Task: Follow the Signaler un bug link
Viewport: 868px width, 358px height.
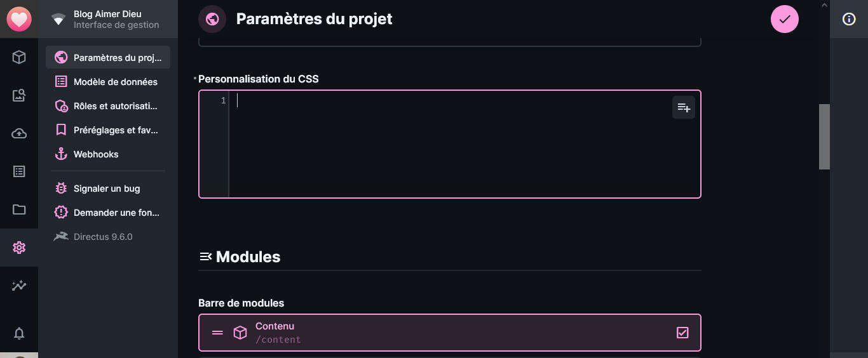Action: pos(108,189)
